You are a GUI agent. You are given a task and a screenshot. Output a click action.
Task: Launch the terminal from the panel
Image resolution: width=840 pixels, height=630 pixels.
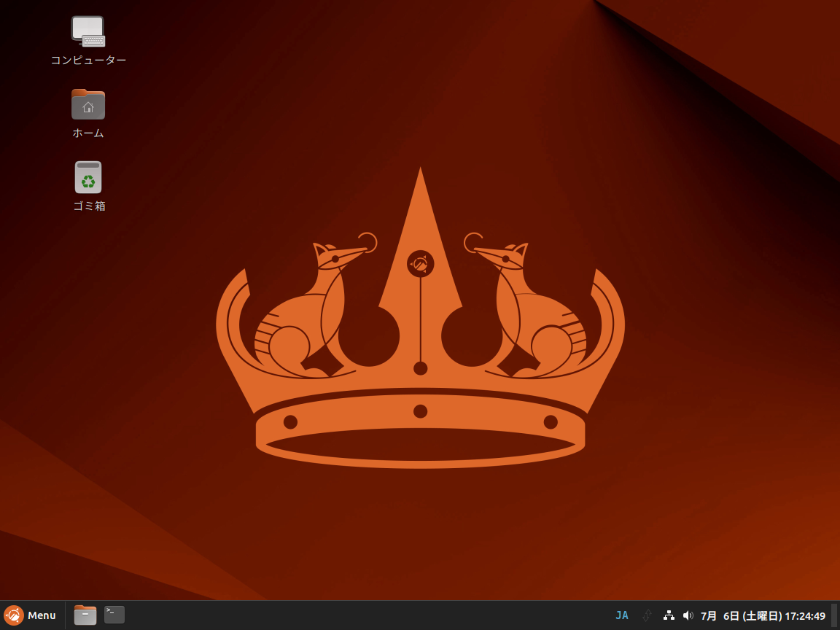coord(114,615)
